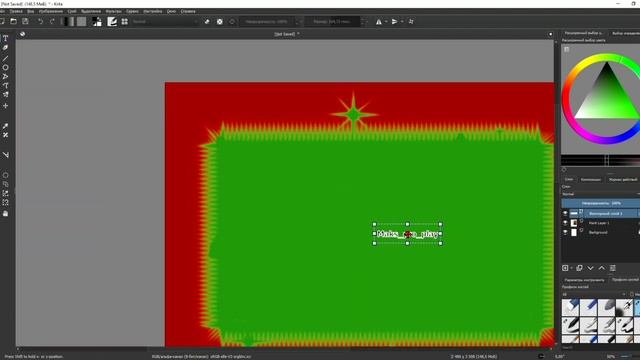Select the Ellipse tool
The width and height of the screenshot is (640, 360).
5,67
